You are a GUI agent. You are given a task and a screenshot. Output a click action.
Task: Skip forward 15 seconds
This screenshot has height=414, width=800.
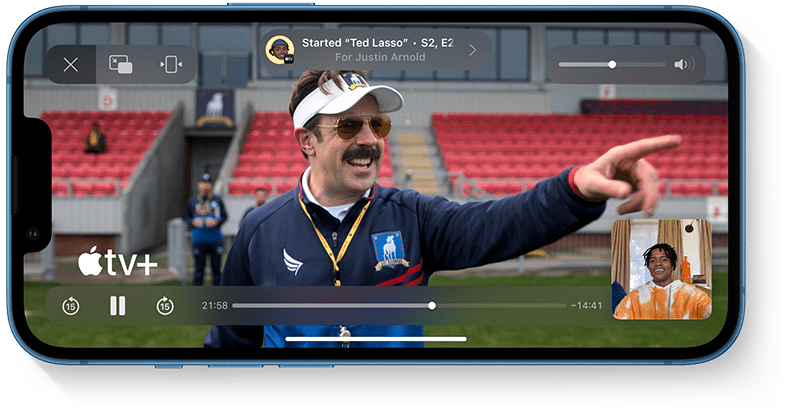165,306
